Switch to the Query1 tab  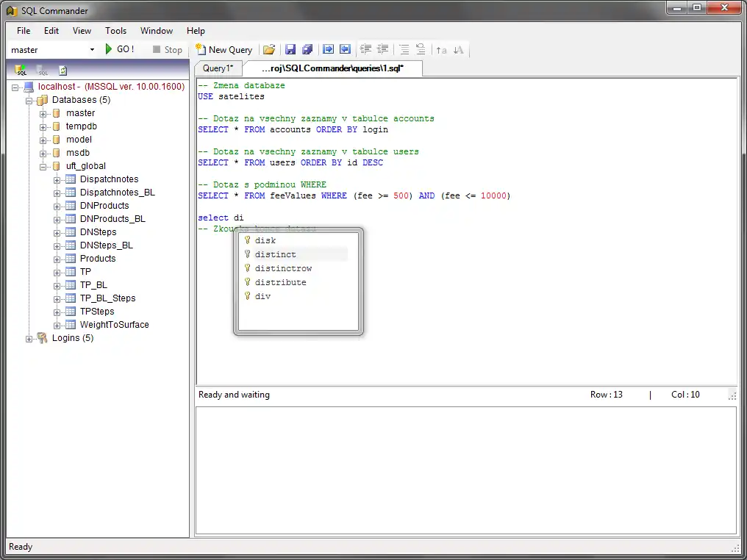point(218,68)
